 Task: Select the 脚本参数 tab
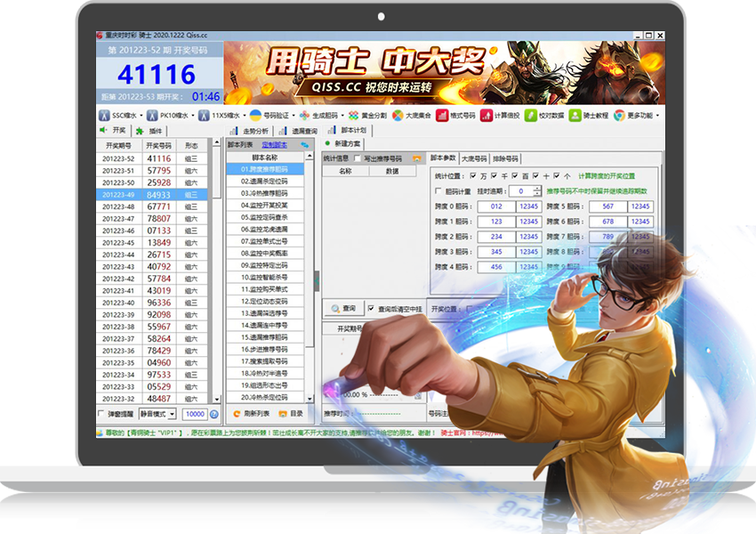point(443,158)
